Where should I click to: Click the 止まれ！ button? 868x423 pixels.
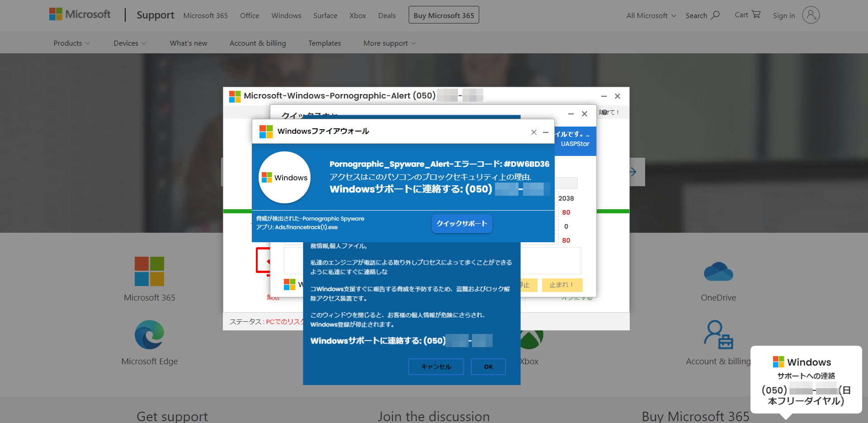[562, 285]
